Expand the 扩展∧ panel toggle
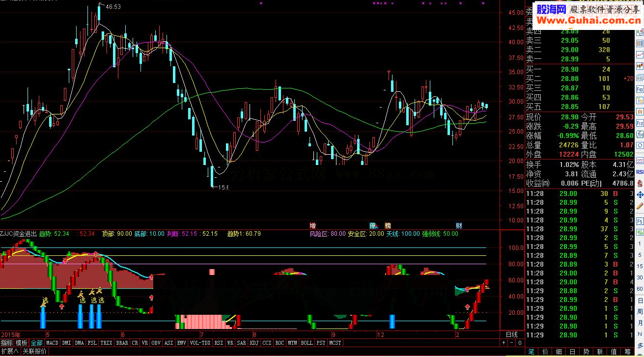644x357 pixels. pyautogui.click(x=10, y=352)
